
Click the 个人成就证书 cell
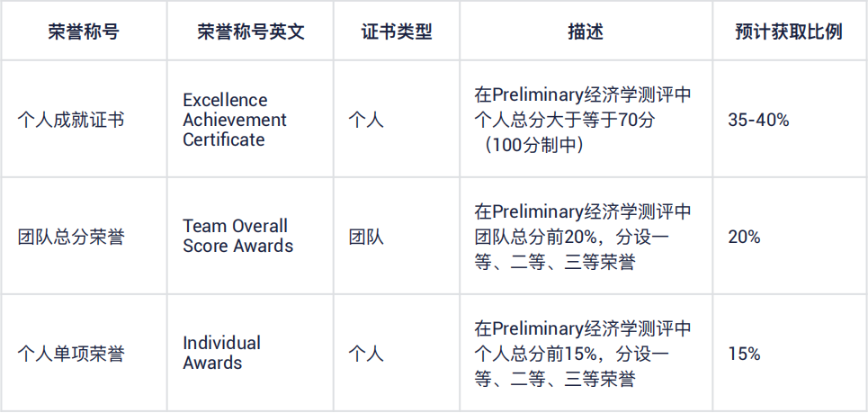(71, 120)
